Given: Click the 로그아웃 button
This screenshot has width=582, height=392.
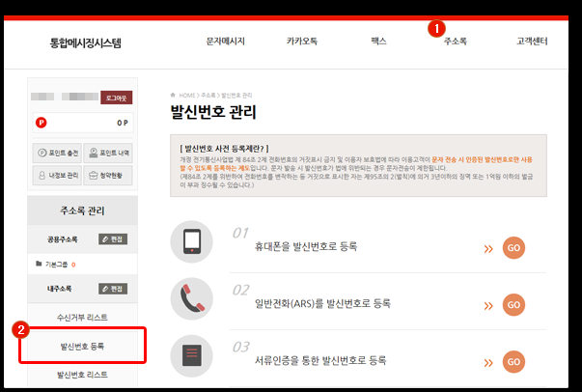Looking at the screenshot, I should pos(117,98).
